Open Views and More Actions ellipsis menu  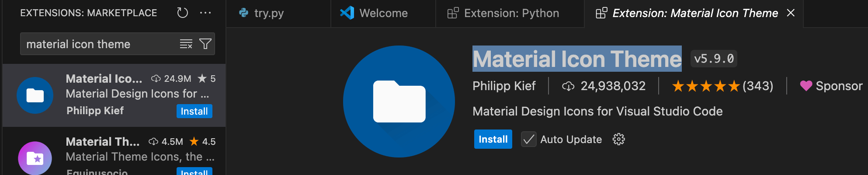pyautogui.click(x=205, y=13)
